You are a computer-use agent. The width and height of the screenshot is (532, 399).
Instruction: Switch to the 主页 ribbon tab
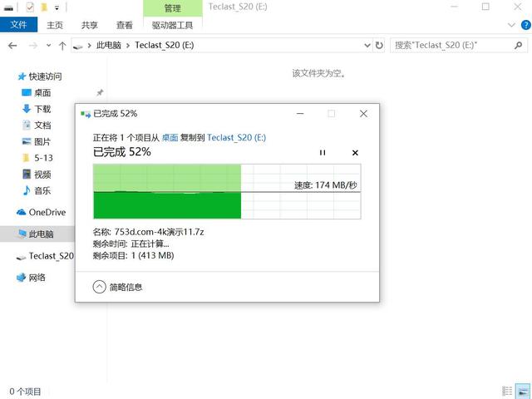pyautogui.click(x=55, y=25)
